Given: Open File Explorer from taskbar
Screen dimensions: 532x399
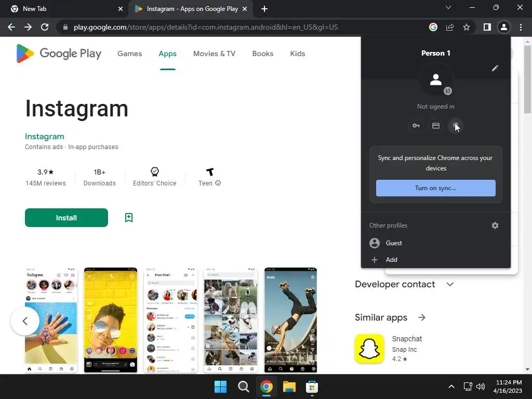Looking at the screenshot, I should pos(289,387).
